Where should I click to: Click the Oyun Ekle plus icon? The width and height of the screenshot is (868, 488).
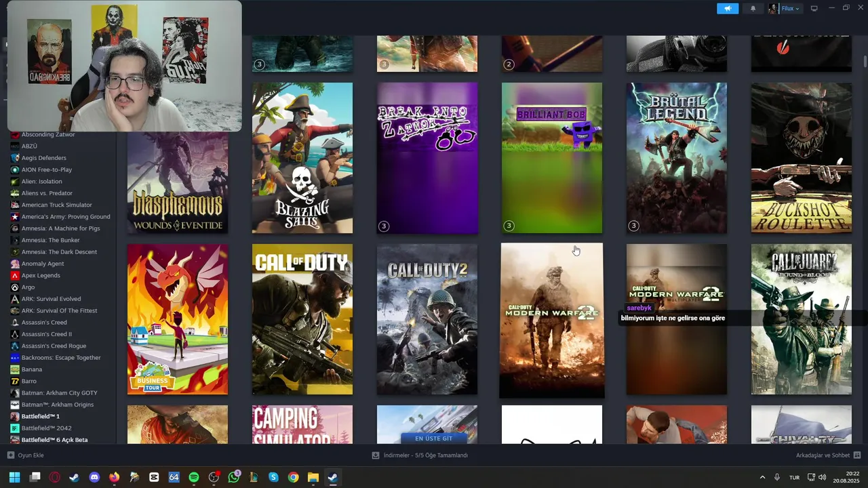tap(10, 455)
